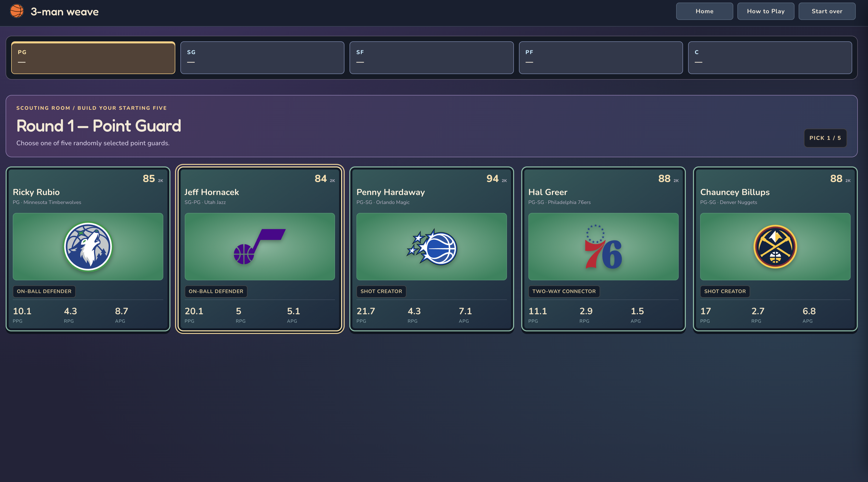
Task: Click Chauncey Billups' 88 rating
Action: [836, 178]
